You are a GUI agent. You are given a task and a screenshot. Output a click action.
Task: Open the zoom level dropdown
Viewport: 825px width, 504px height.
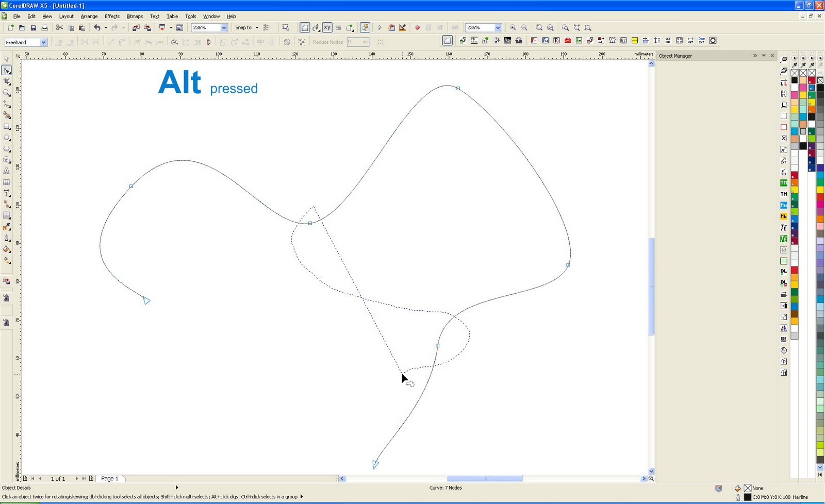(223, 27)
